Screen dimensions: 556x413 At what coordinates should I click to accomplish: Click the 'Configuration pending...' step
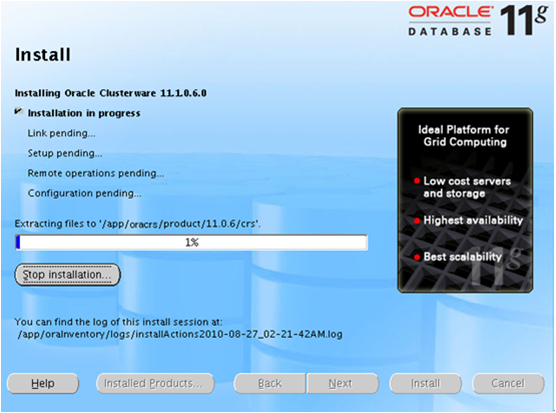point(84,193)
